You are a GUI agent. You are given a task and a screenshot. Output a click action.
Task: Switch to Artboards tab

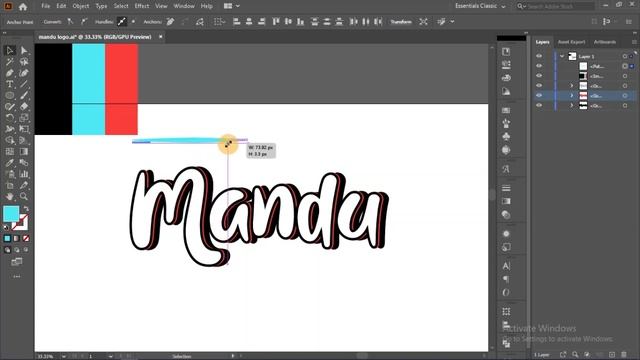click(x=605, y=42)
